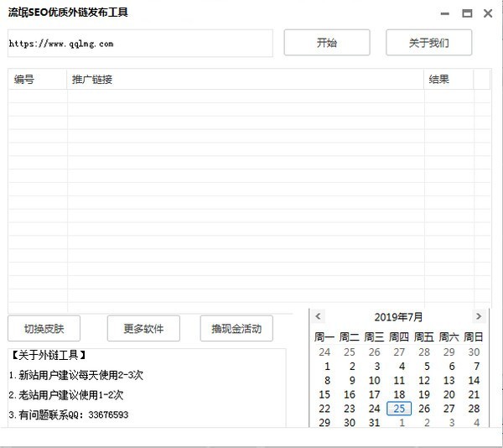
Task: Maximize the window
Action: click(x=467, y=13)
